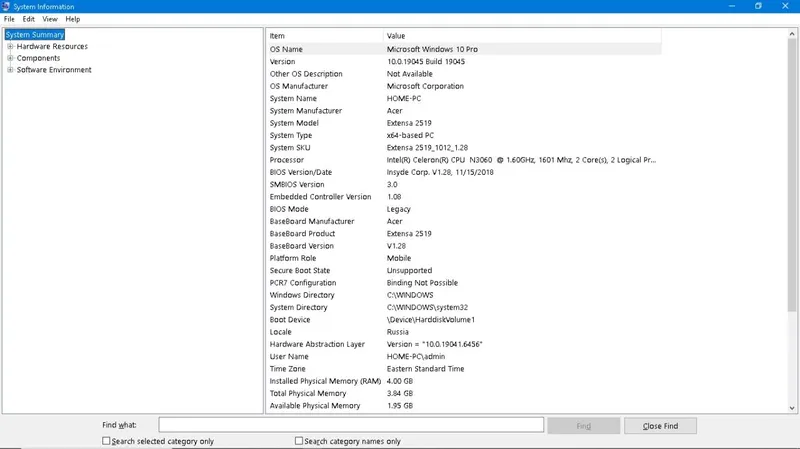Click the SMBIOS Version item
The width and height of the screenshot is (800, 449).
point(297,184)
